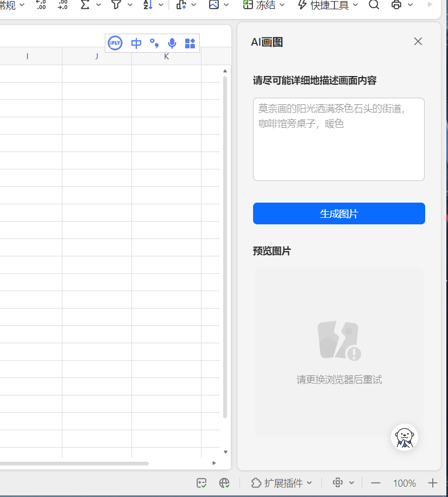
Task: Click the search magnifier icon
Action: tap(374, 4)
